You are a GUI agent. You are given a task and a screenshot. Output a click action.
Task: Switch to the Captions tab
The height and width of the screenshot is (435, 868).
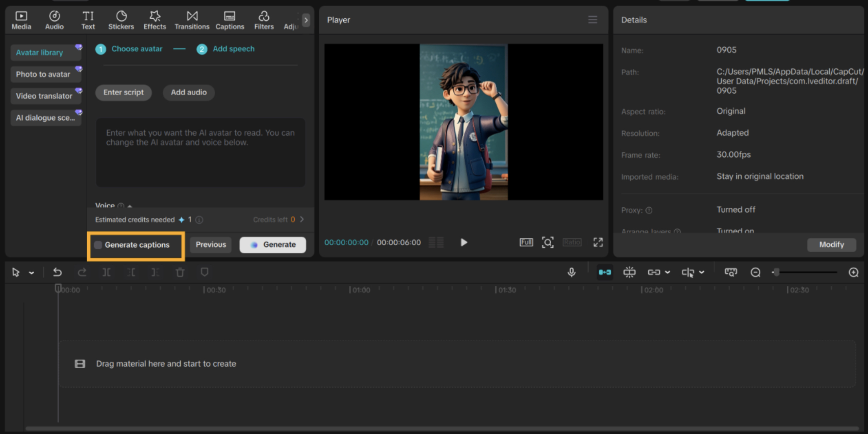tap(230, 20)
